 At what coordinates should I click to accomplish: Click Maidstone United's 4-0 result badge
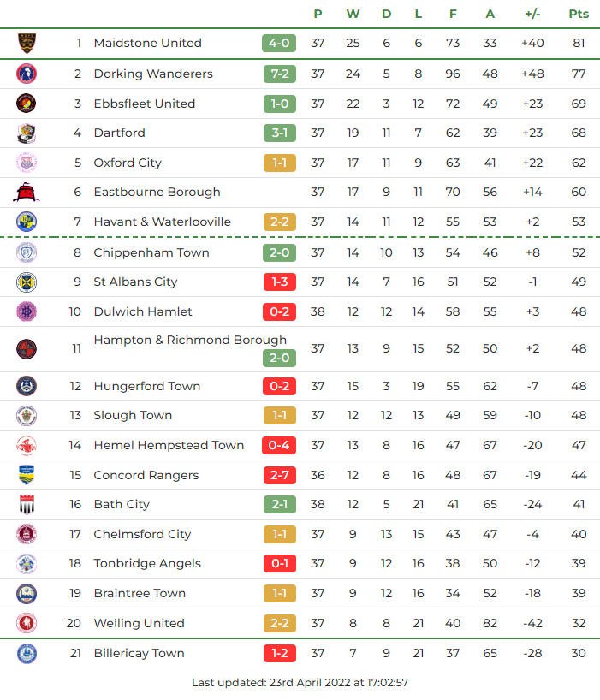[279, 43]
